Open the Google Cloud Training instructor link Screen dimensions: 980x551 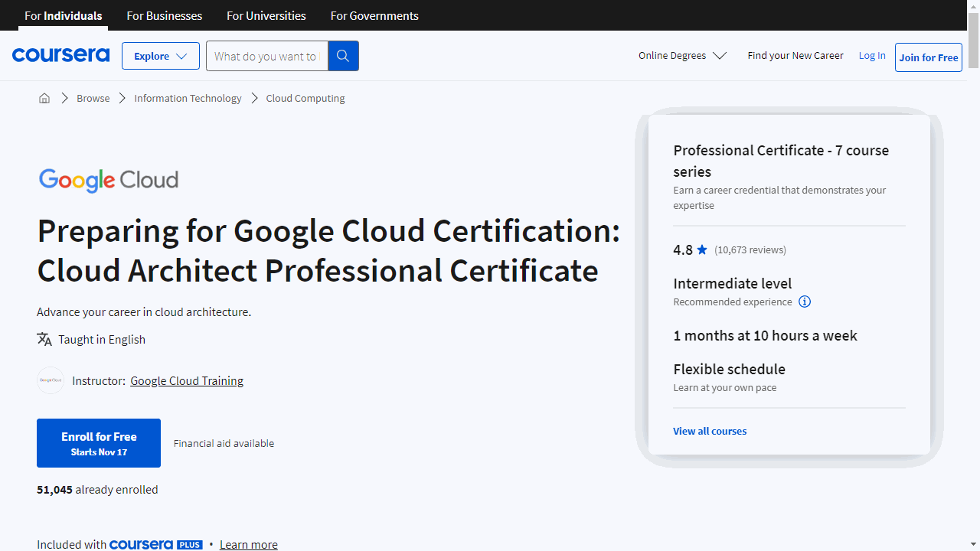click(187, 380)
